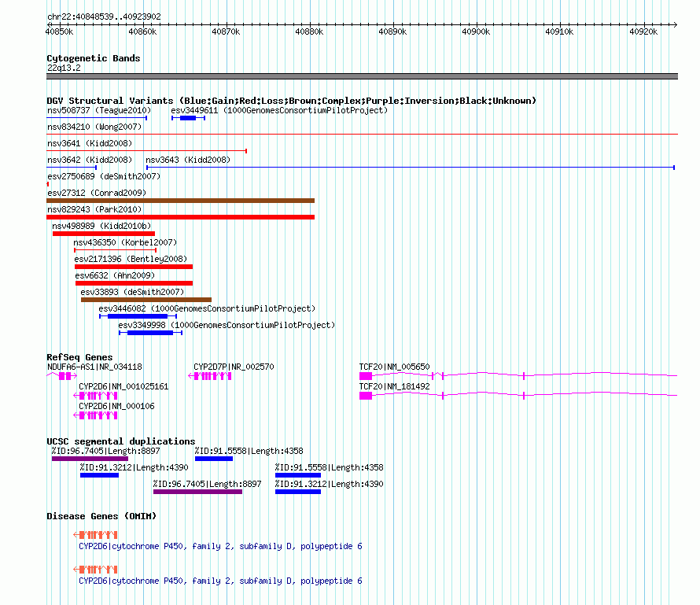Select the nsv834210 (Wong2007) loss variant

[x=362, y=134]
